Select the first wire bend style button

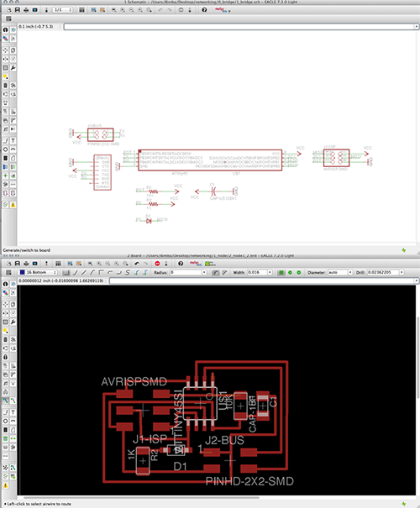coord(66,272)
